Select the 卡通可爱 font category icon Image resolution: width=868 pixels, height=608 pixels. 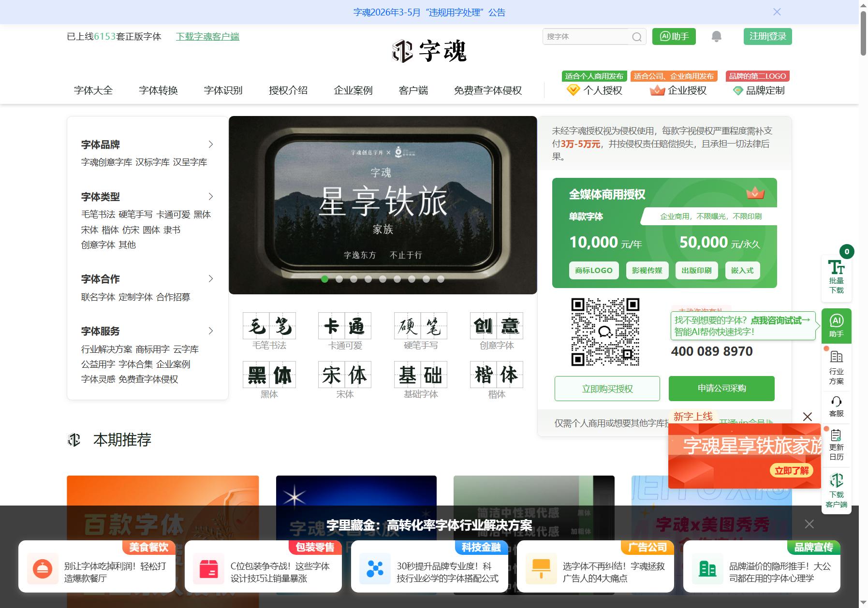click(345, 326)
